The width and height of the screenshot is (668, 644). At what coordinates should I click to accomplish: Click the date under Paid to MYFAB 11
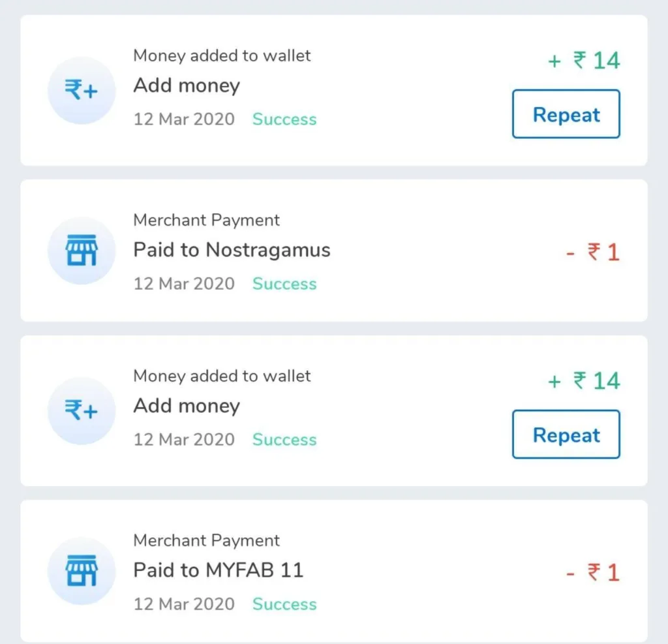click(x=184, y=604)
